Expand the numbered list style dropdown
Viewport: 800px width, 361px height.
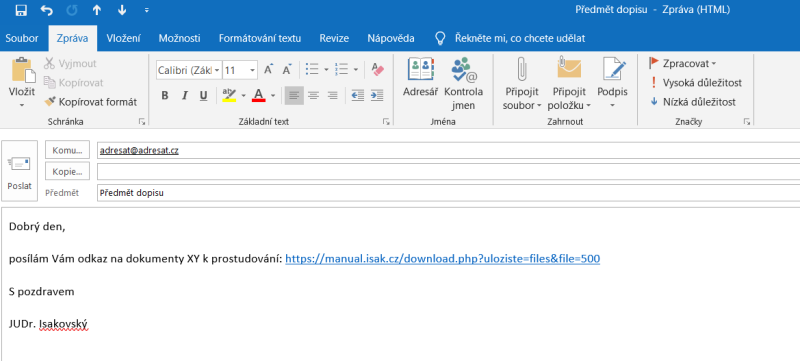point(356,69)
